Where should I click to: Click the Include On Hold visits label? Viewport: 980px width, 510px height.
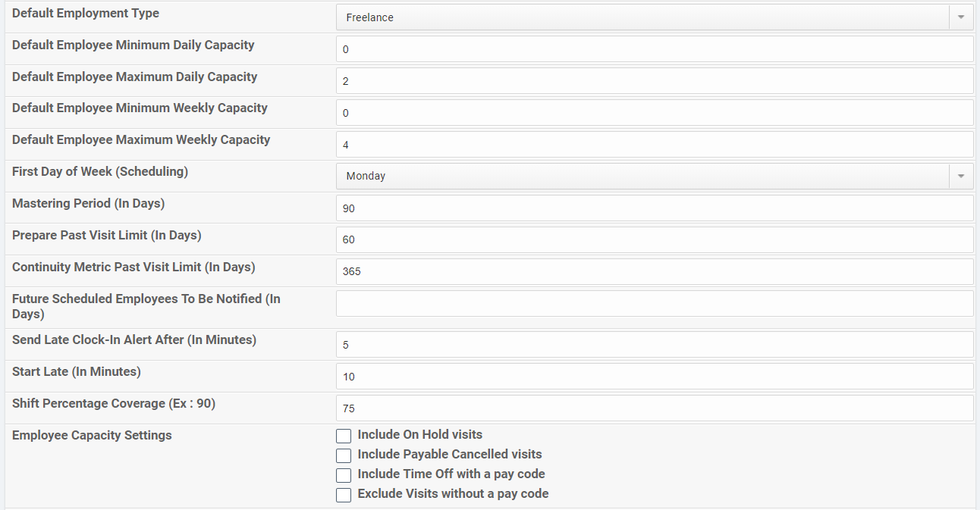coord(419,435)
